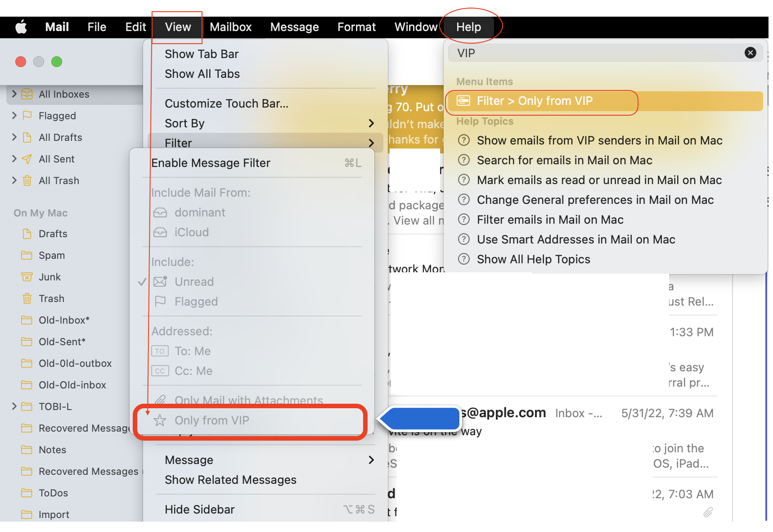
Task: Expand the Flagged mailbox
Action: pos(14,115)
